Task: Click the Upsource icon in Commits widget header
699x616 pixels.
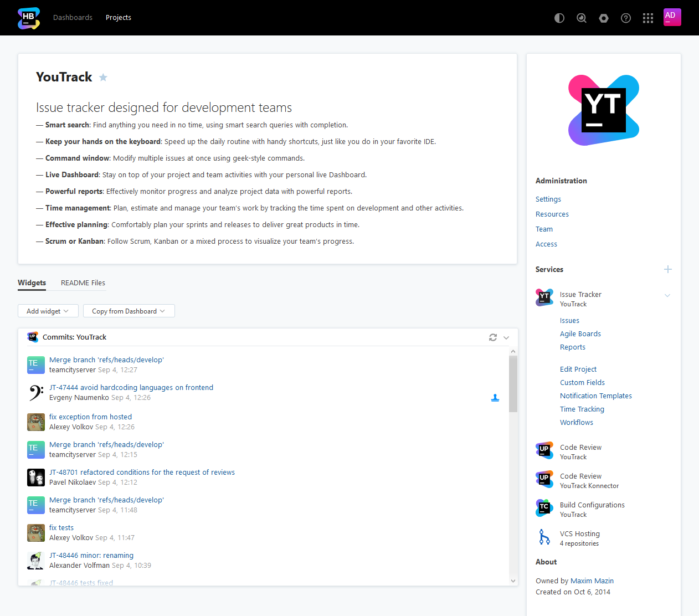Action: (x=33, y=337)
